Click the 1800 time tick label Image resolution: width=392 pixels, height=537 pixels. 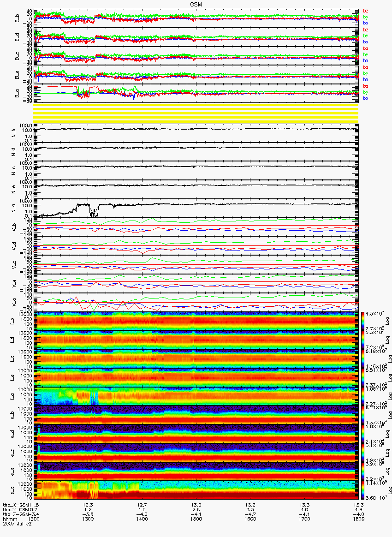coord(358,519)
